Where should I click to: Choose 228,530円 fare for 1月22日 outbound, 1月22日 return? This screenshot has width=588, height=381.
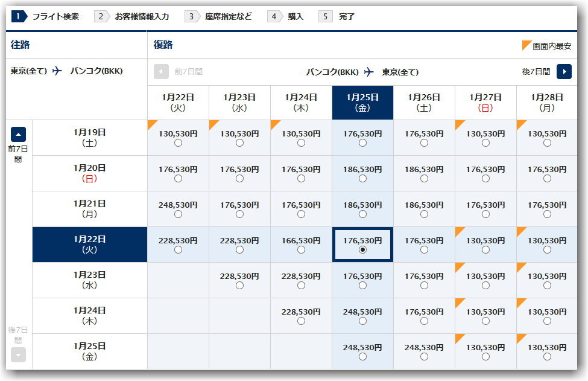(178, 250)
